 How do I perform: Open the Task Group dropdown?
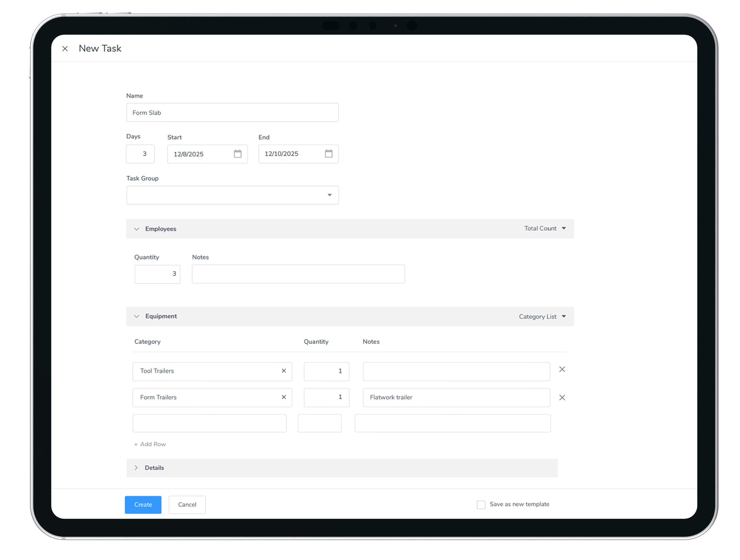click(330, 195)
